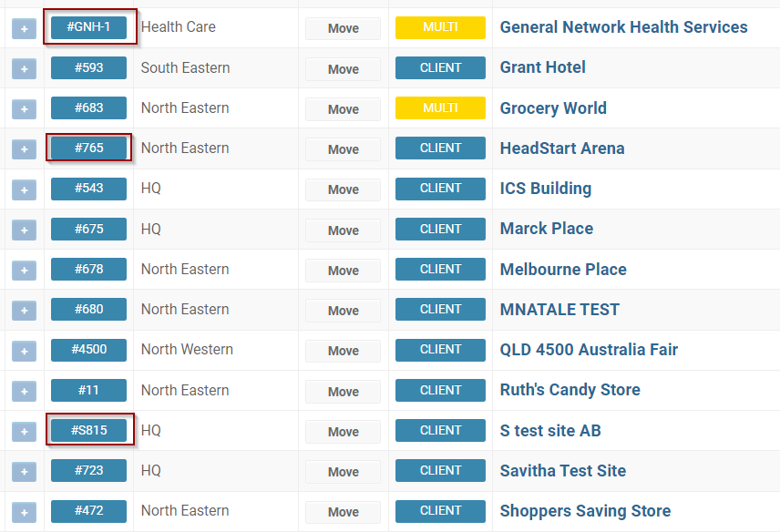Move the Marck Place site
Image resolution: width=780 pixels, height=532 pixels.
344,230
